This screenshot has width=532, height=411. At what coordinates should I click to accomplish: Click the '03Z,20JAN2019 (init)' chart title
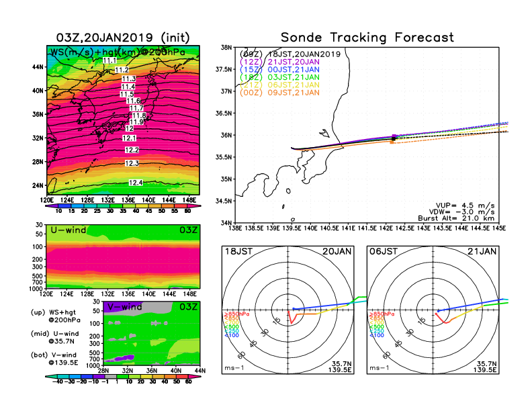pos(123,38)
